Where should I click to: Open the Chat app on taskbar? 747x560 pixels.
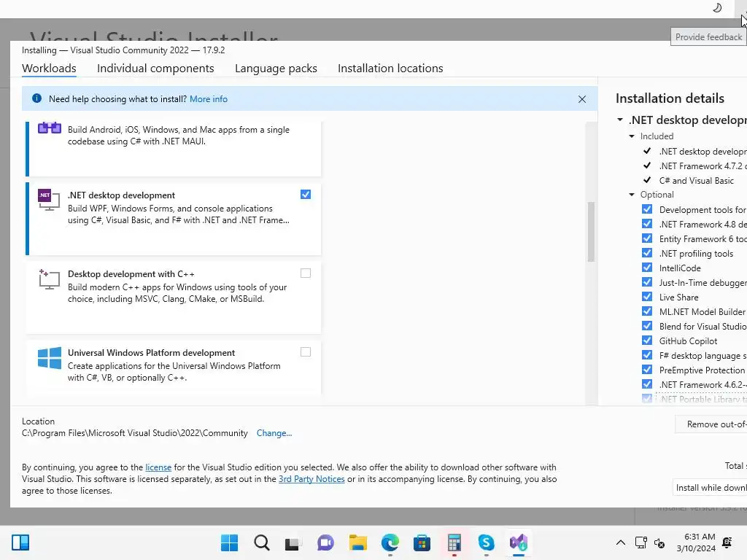pyautogui.click(x=325, y=542)
